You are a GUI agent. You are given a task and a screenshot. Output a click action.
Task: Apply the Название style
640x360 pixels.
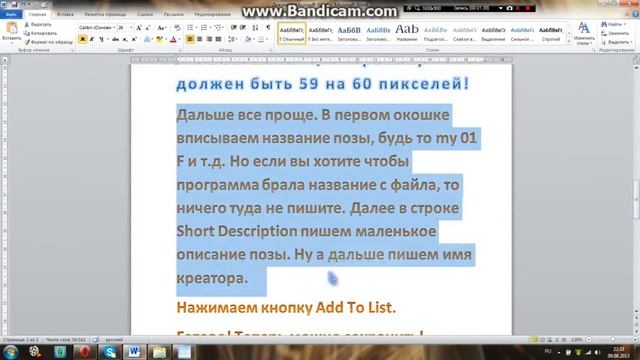(x=407, y=33)
